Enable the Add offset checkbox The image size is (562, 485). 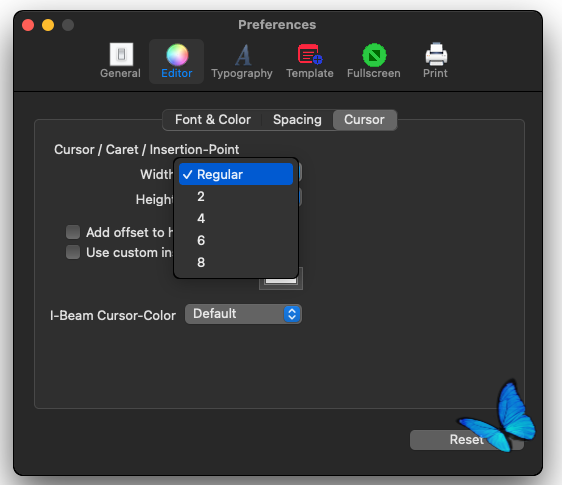(73, 232)
